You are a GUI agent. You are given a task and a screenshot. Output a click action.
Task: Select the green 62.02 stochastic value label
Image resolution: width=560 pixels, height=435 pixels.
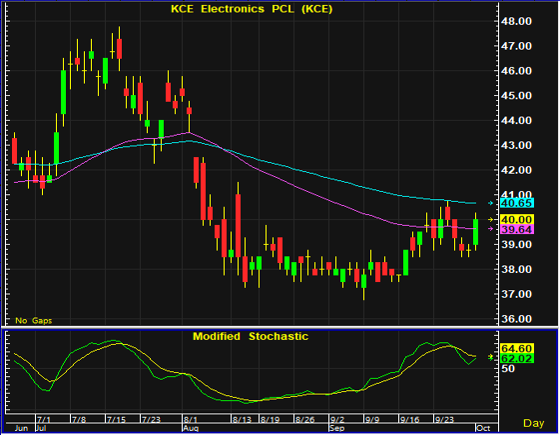[x=517, y=358]
